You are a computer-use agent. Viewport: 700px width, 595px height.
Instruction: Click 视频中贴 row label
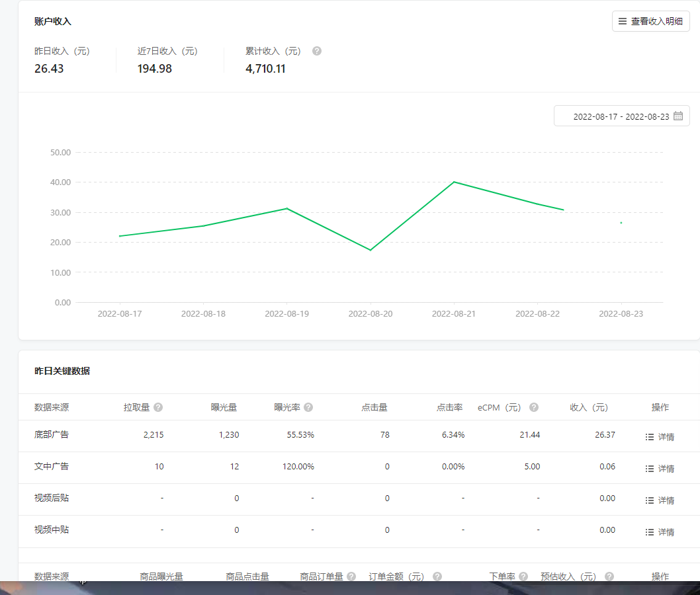[x=52, y=530]
